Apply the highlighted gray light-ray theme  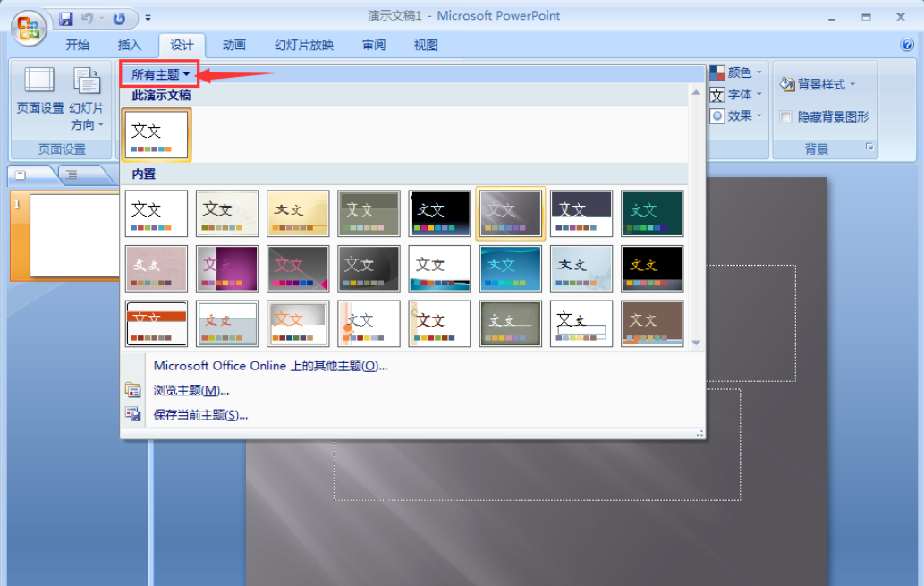tap(511, 213)
